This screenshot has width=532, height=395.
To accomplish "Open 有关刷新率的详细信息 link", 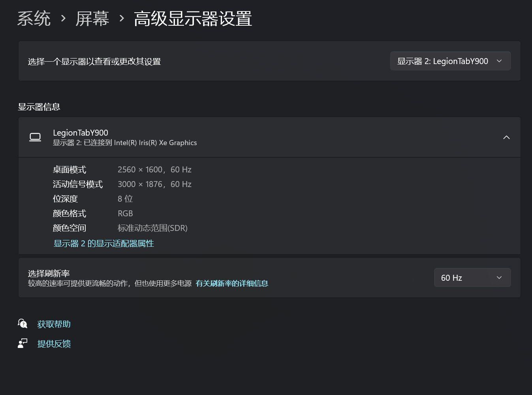I will [232, 283].
